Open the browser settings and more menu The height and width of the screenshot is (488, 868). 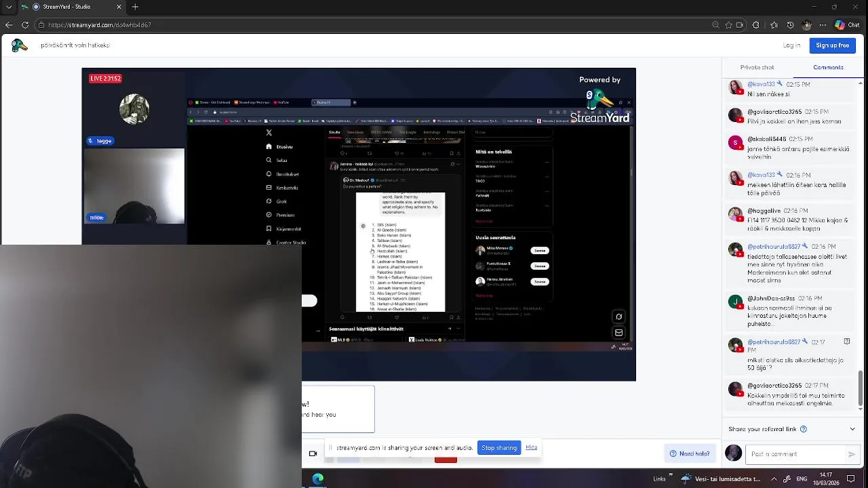coord(823,25)
